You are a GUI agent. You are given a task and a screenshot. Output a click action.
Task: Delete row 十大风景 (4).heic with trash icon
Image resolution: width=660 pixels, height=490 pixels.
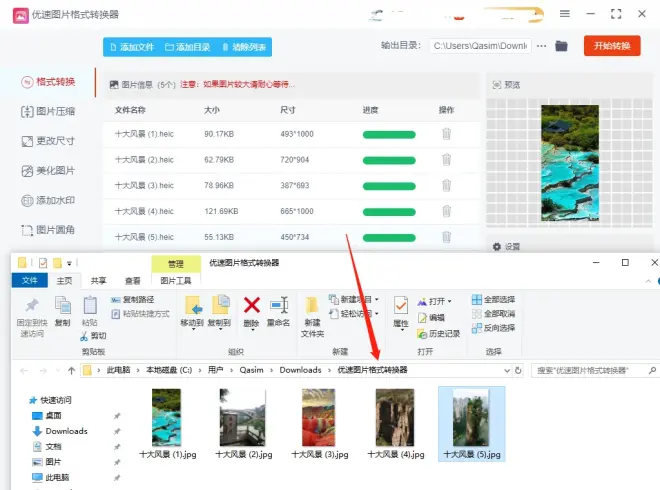tap(447, 211)
